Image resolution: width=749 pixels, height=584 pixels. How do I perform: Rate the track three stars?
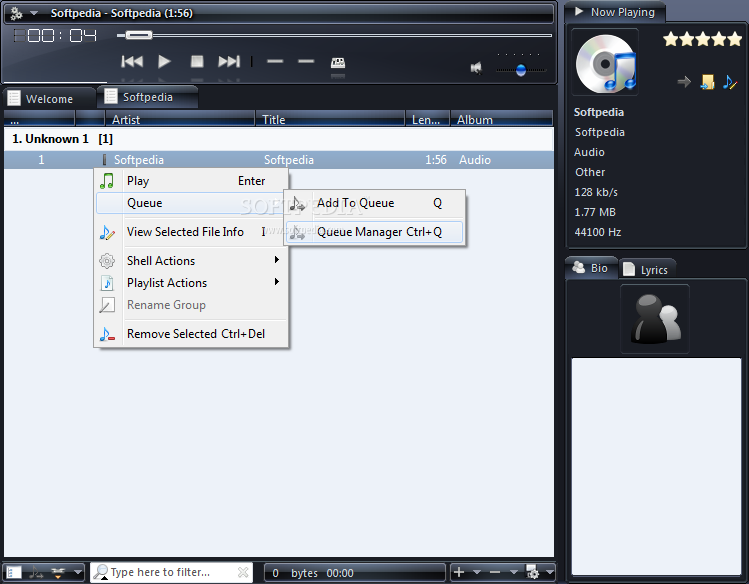[703, 39]
